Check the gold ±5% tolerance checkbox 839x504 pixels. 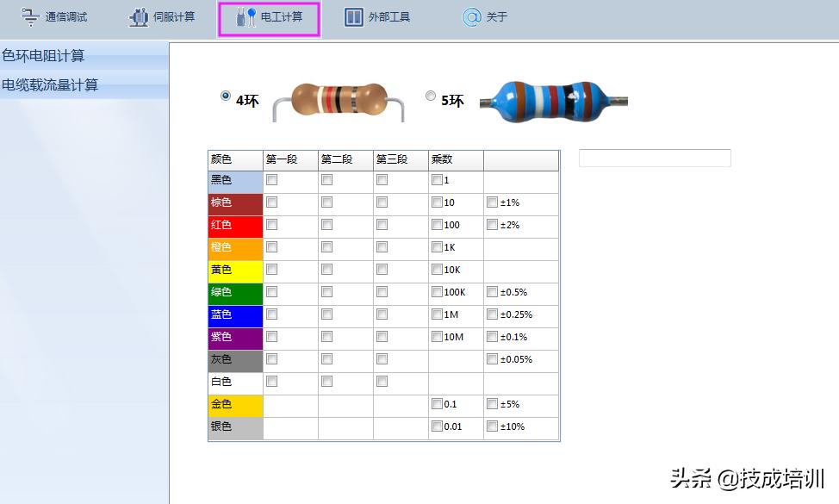(x=492, y=404)
